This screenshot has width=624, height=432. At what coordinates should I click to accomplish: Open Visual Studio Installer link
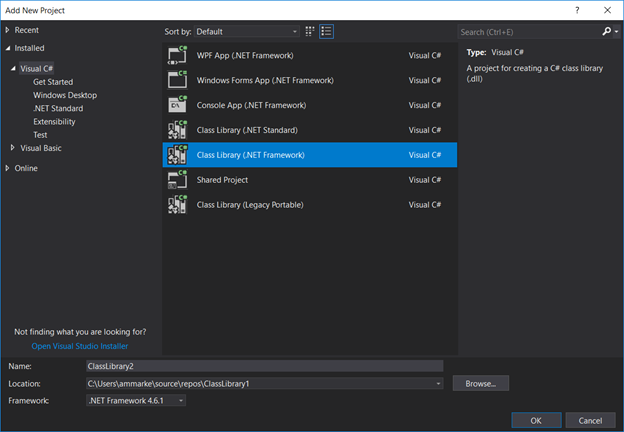pyautogui.click(x=80, y=346)
